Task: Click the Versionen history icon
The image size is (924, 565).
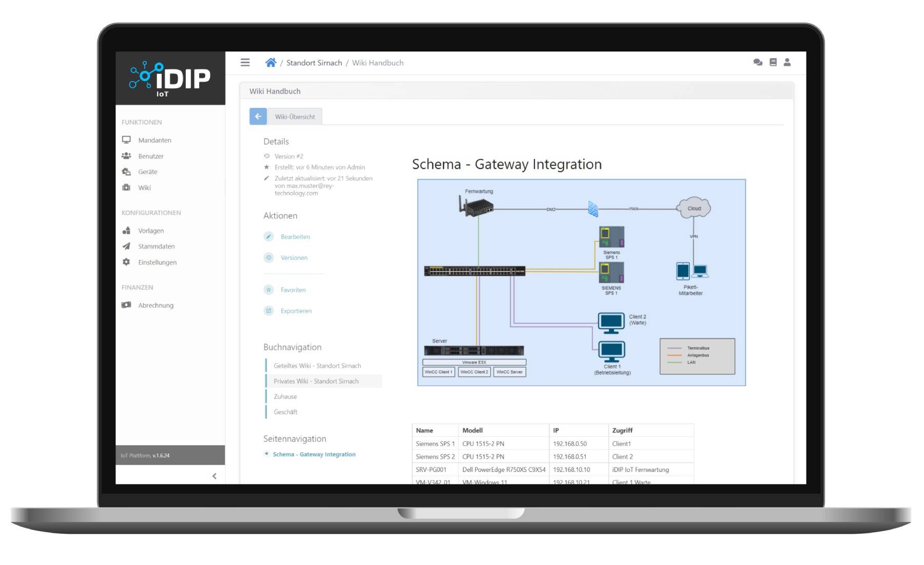Action: click(x=268, y=257)
